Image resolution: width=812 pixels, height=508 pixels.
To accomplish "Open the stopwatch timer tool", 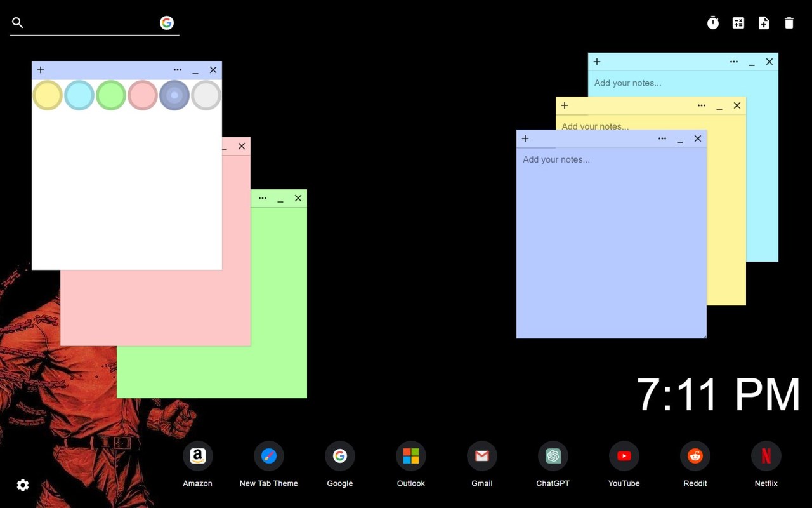I will tap(713, 23).
